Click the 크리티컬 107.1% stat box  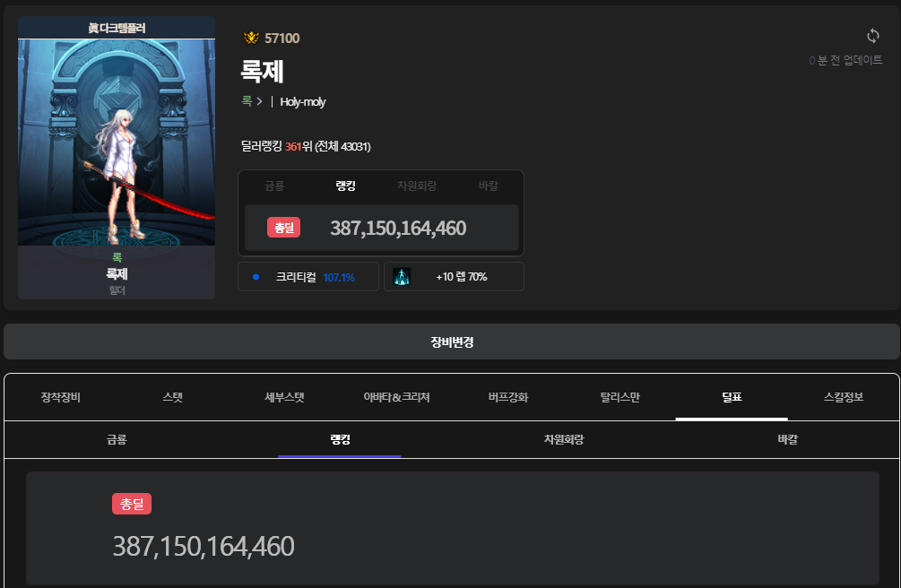(x=309, y=277)
